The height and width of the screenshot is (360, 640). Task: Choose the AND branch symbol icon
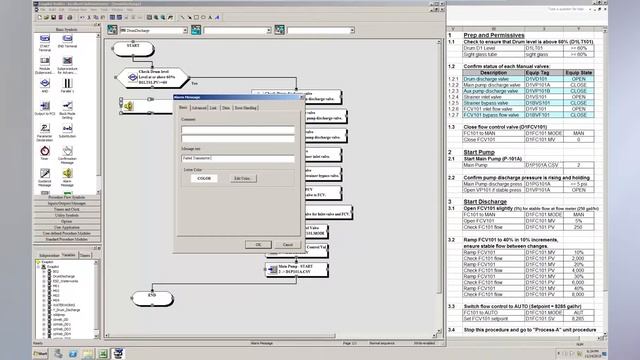[45, 83]
